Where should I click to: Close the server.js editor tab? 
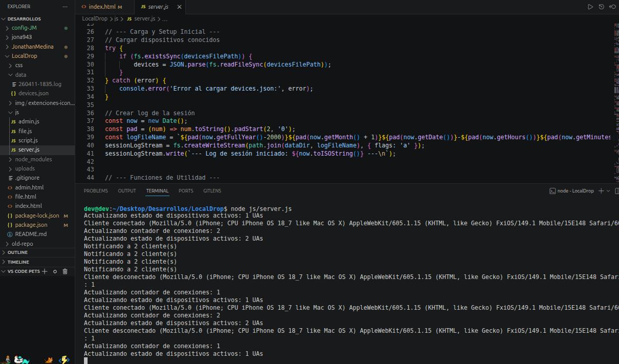coord(179,7)
